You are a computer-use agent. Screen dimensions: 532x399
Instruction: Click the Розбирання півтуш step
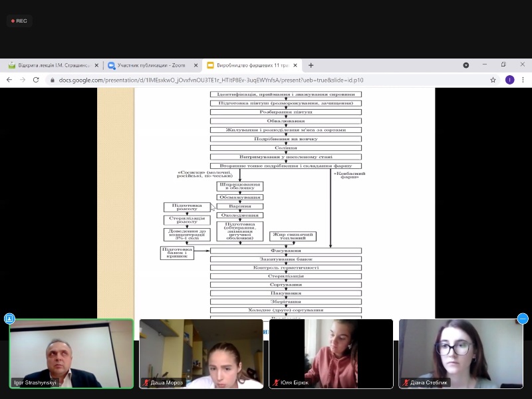(286, 112)
